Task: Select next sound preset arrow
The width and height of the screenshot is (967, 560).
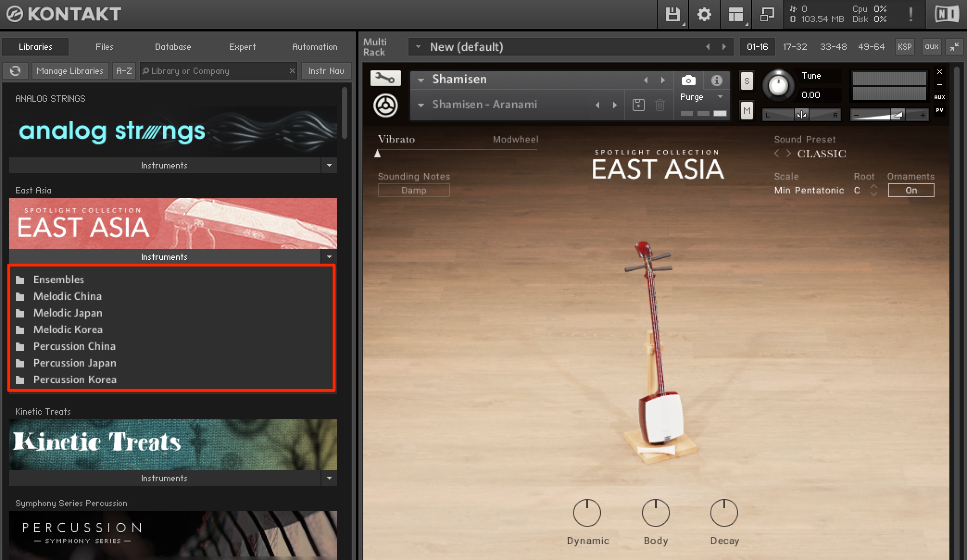Action: [789, 153]
